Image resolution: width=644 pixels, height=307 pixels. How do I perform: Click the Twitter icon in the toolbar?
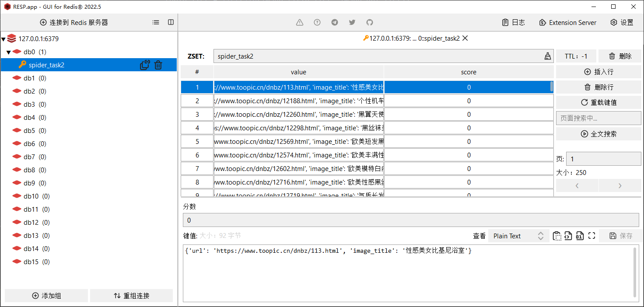352,22
